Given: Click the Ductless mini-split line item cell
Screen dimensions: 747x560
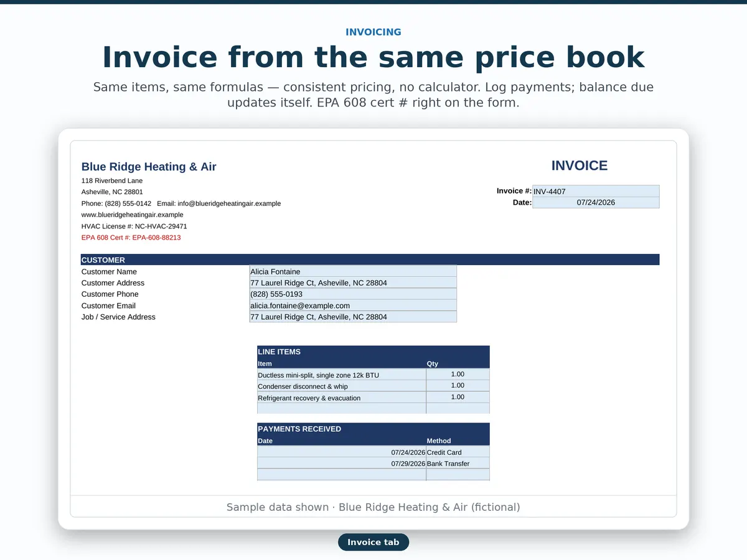Looking at the screenshot, I should pyautogui.click(x=342, y=375).
